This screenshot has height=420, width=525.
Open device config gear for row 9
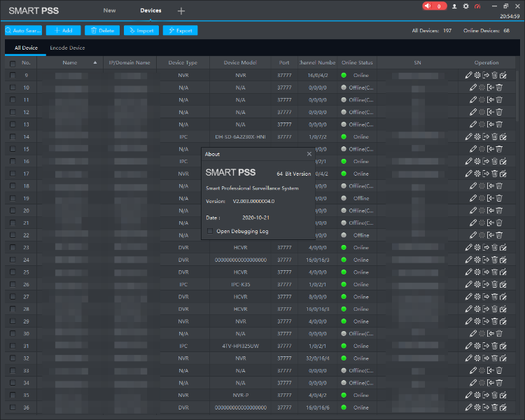(x=477, y=76)
